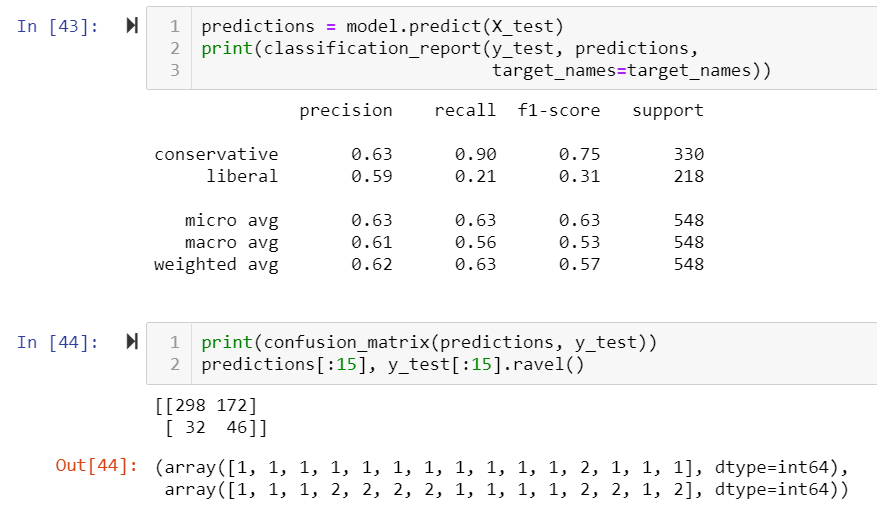The height and width of the screenshot is (525, 877).
Task: Place cursor in print(confusion_matrix line
Action: [x=429, y=342]
